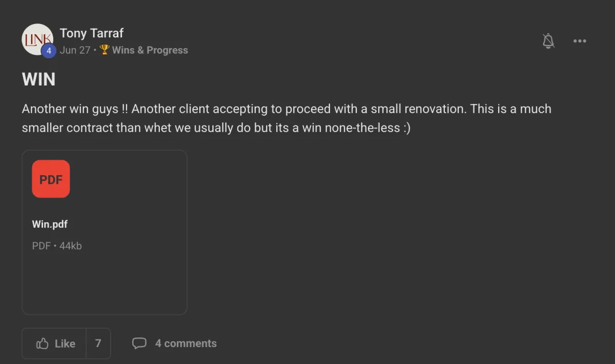Toggle the muted bell notification icon
Image resolution: width=615 pixels, height=364 pixels.
click(x=548, y=41)
